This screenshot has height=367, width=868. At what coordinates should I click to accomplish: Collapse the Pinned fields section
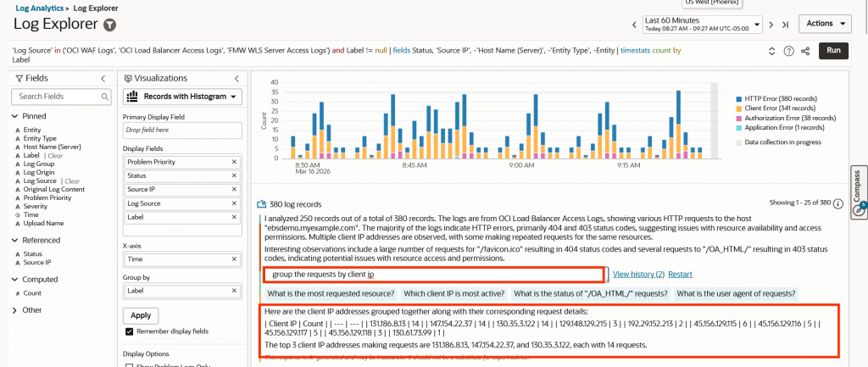click(14, 116)
